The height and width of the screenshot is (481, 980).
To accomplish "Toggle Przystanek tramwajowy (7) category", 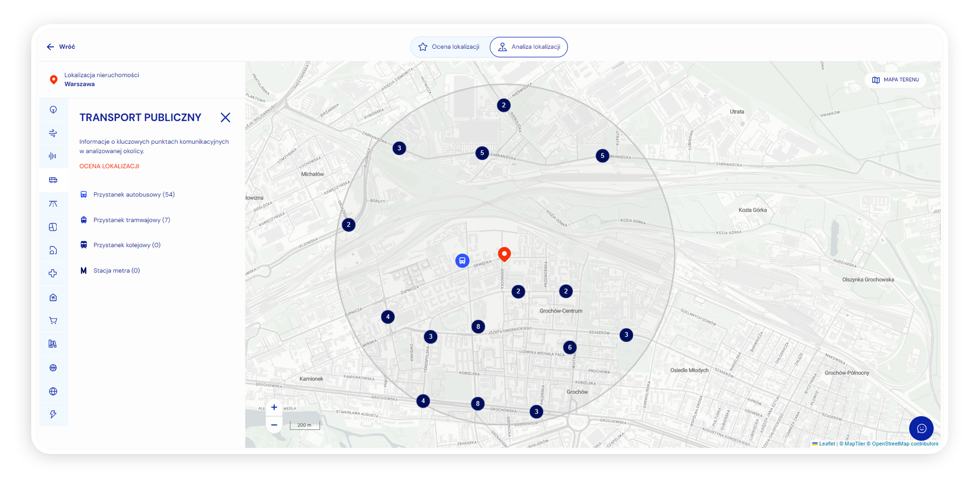I will click(131, 220).
